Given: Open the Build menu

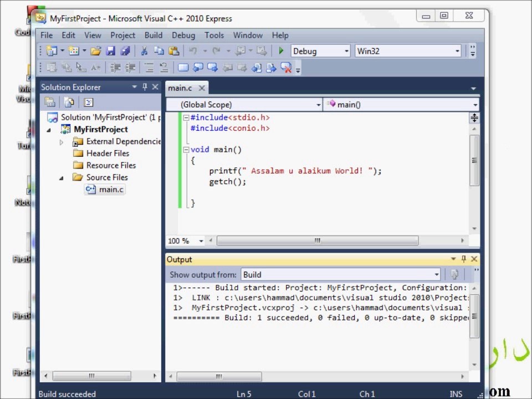Looking at the screenshot, I should (x=154, y=35).
